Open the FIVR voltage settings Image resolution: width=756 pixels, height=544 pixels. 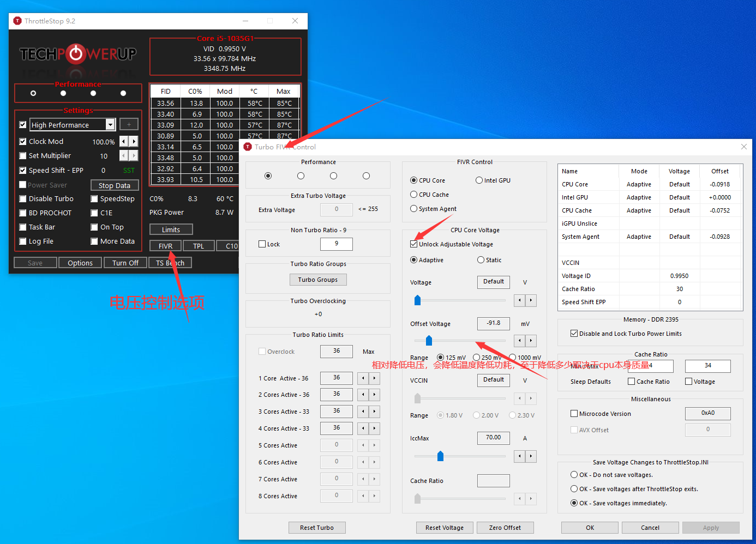[x=165, y=245]
